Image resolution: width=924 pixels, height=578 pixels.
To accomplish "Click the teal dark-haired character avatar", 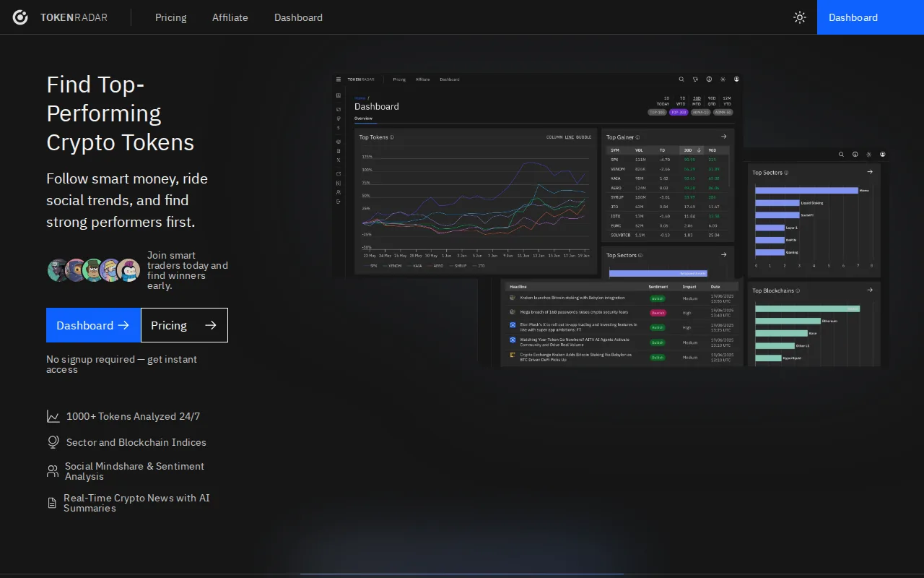I will (x=58, y=270).
